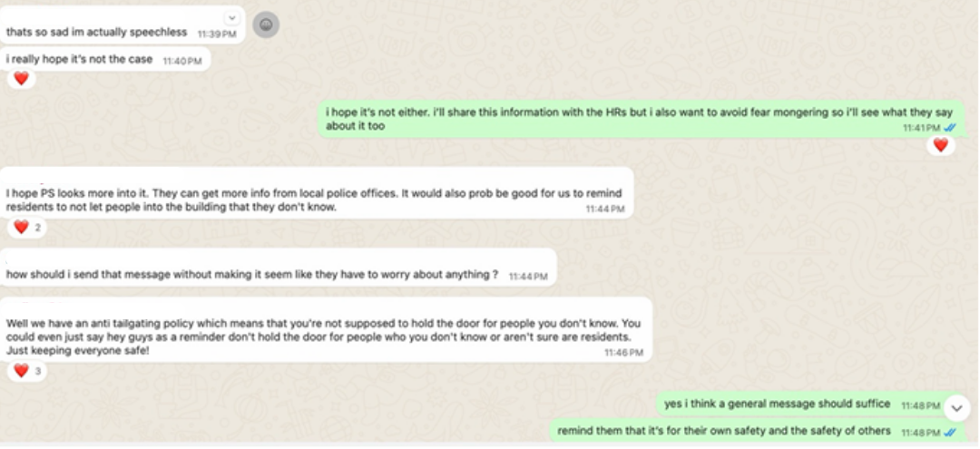The height and width of the screenshot is (449, 980).
Task: Click the "remind them that it's for their own safety" message
Action: click(723, 431)
